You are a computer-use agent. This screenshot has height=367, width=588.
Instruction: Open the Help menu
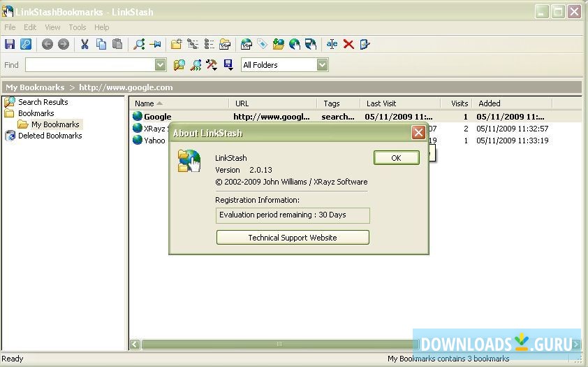102,27
